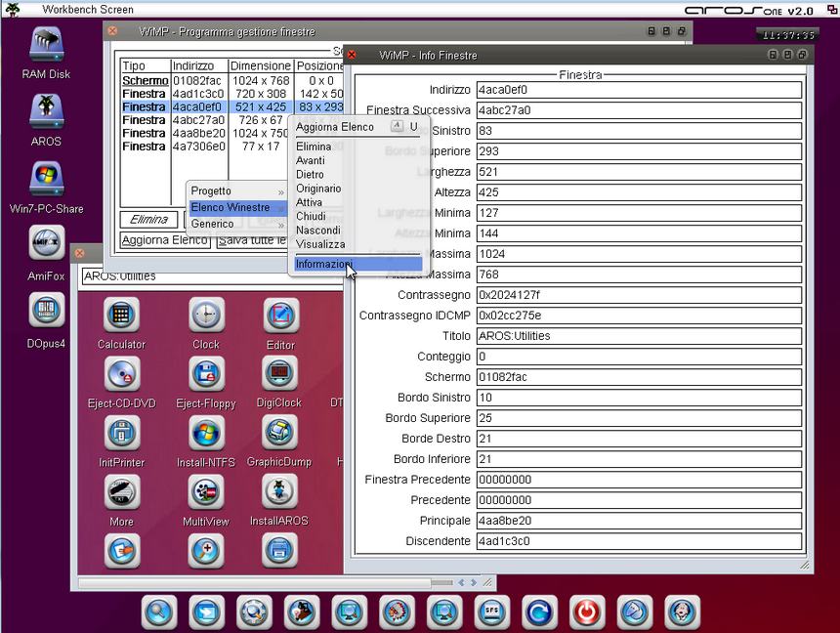This screenshot has height=633, width=840.
Task: Select Nascondi in the window list menu
Action: click(x=318, y=230)
